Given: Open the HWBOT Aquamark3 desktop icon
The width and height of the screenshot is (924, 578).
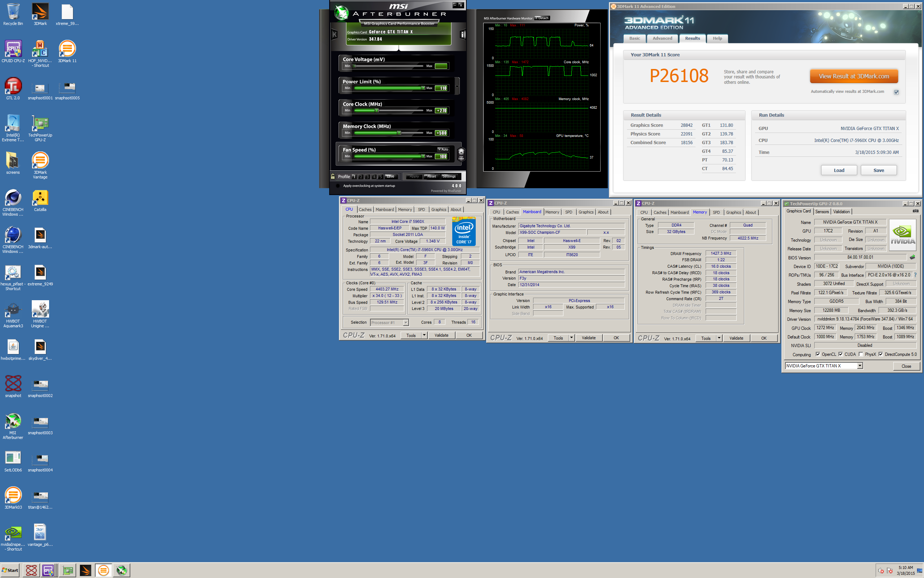Looking at the screenshot, I should tap(13, 315).
